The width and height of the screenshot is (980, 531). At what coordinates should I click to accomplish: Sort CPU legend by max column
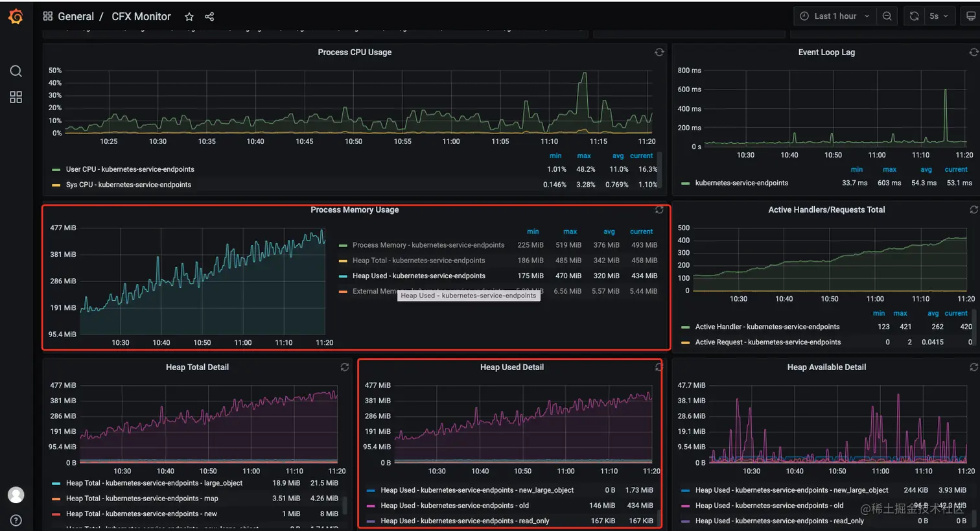pyautogui.click(x=584, y=156)
